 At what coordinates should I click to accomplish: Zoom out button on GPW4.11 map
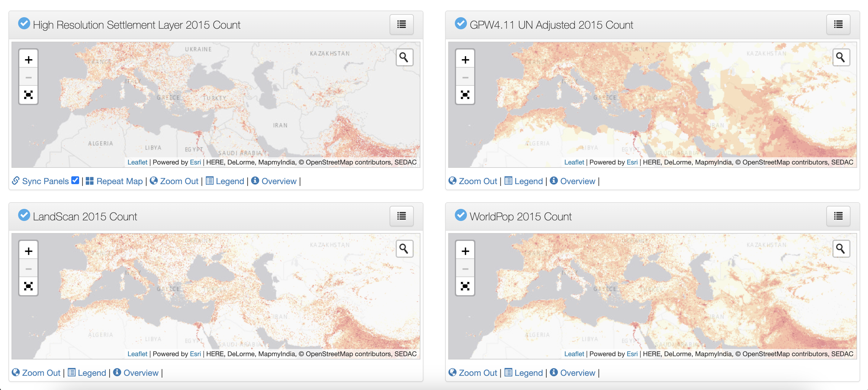click(x=465, y=78)
